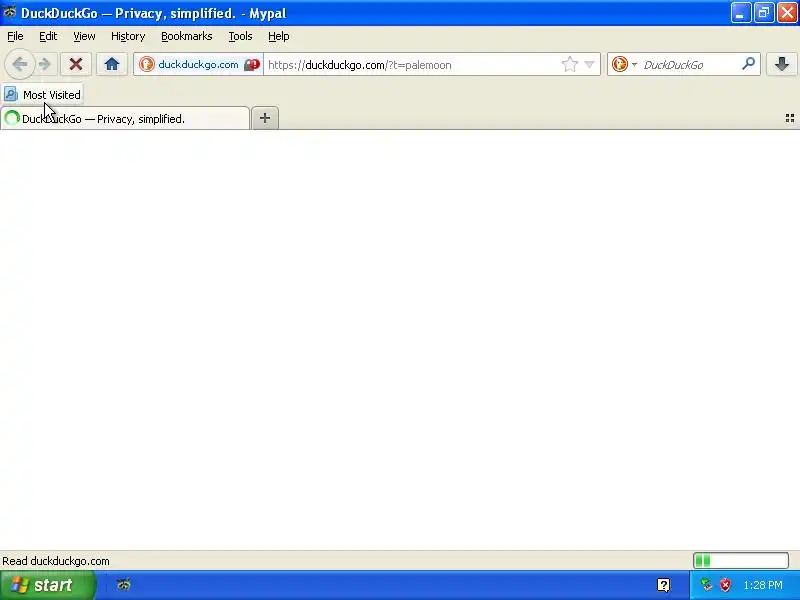Open the Help menu
The height and width of the screenshot is (600, 800).
279,36
